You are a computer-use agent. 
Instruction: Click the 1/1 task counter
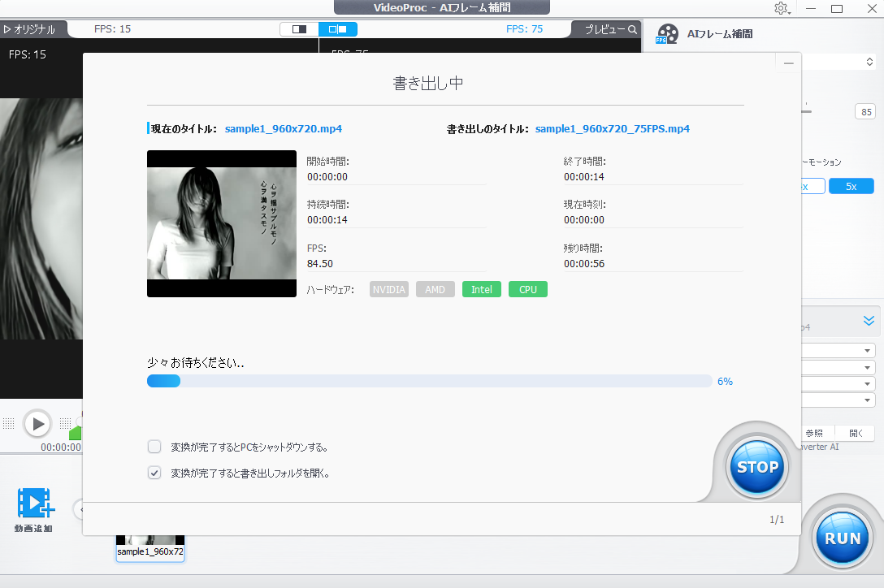[x=777, y=519]
